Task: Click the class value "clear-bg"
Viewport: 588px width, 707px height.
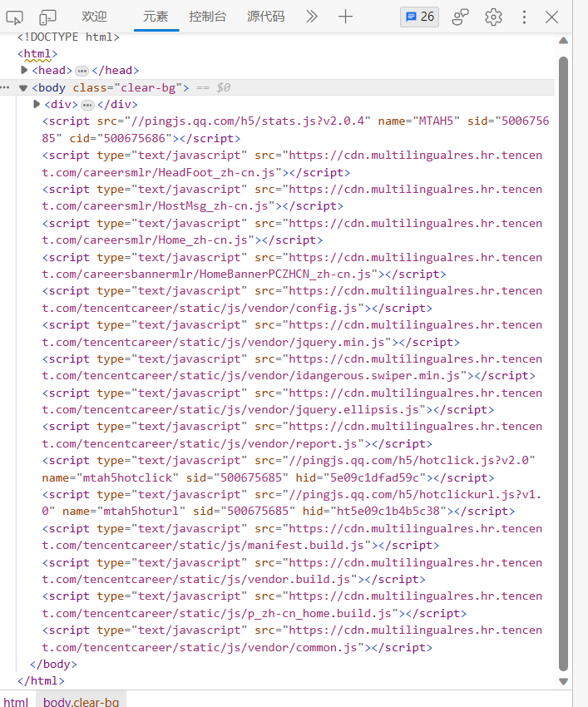Action: tap(148, 87)
